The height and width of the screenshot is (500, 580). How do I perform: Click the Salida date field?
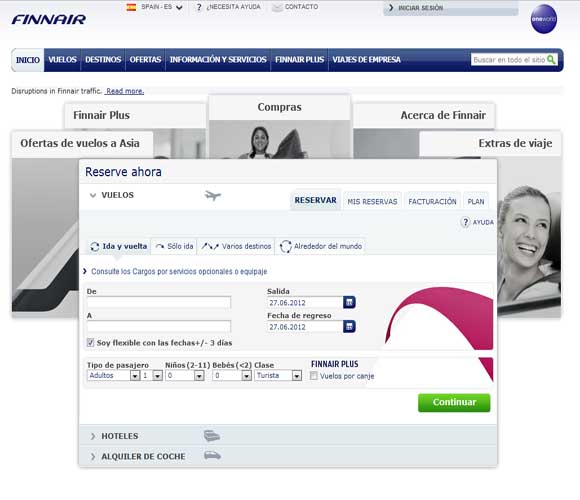pyautogui.click(x=305, y=303)
